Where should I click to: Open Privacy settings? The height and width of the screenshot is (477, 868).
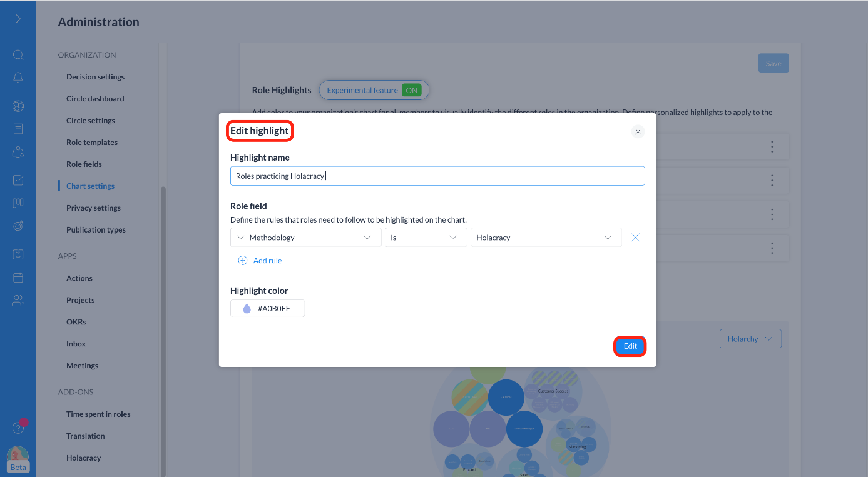point(93,208)
